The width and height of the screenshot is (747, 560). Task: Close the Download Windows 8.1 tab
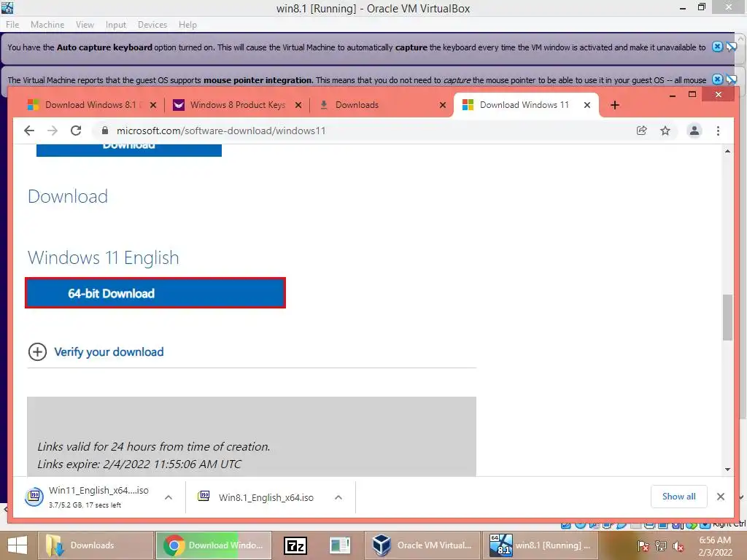pos(153,105)
